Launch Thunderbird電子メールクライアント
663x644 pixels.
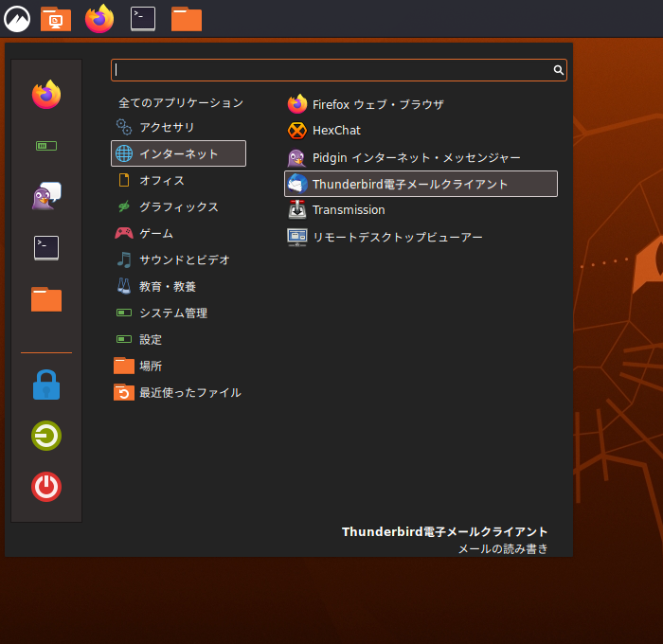pyautogui.click(x=421, y=184)
